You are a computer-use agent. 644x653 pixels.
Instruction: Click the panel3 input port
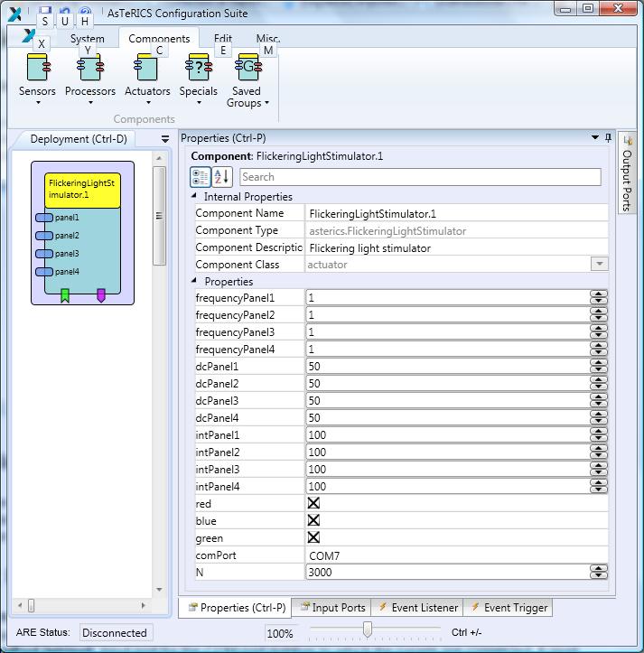[44, 253]
